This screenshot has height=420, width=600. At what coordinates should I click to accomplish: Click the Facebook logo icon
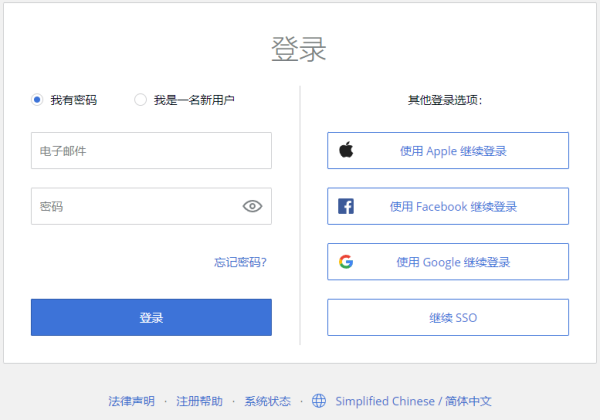(346, 207)
